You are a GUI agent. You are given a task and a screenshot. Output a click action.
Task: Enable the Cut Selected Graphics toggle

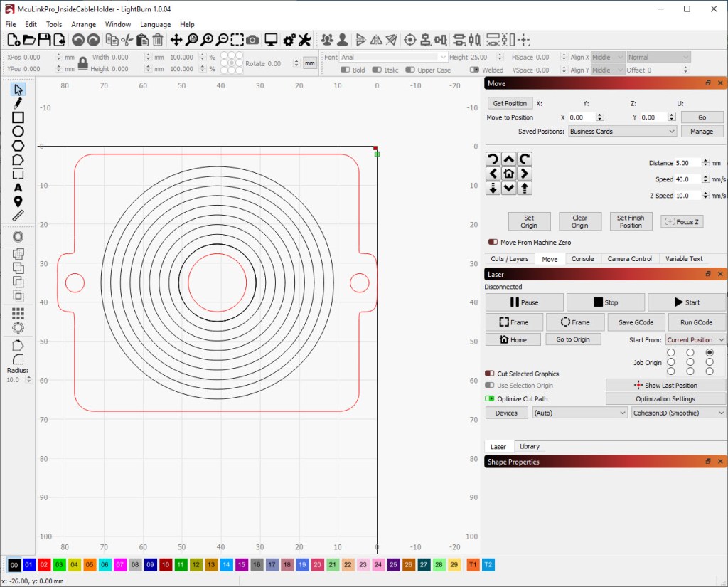click(490, 374)
